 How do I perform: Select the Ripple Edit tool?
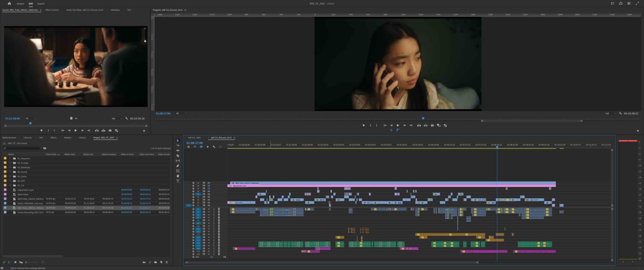tap(178, 150)
